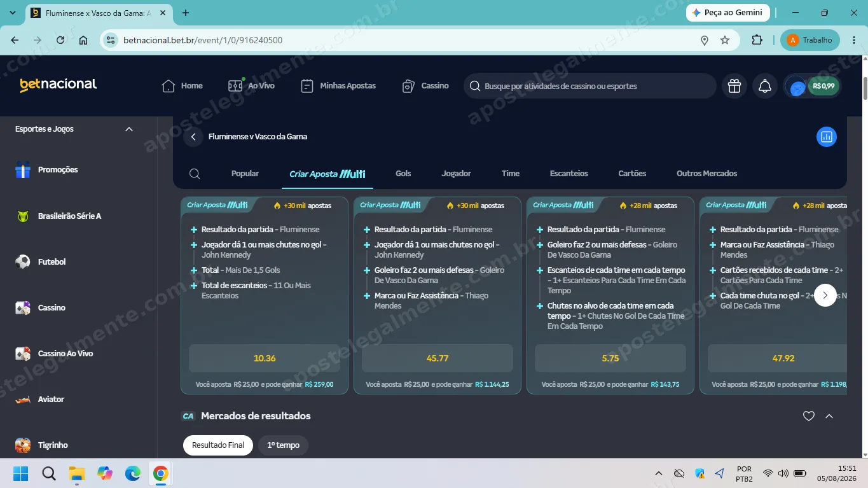
Task: Click the betnacional logo
Action: 59,85
